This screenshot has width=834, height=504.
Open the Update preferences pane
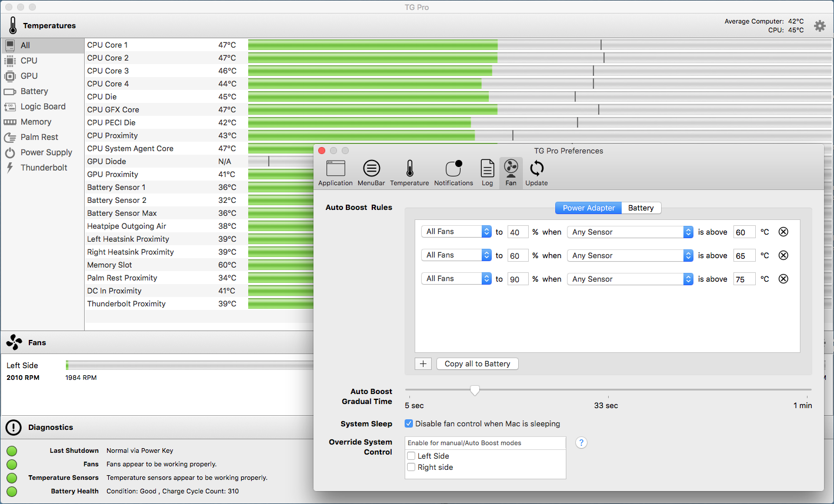click(x=536, y=173)
